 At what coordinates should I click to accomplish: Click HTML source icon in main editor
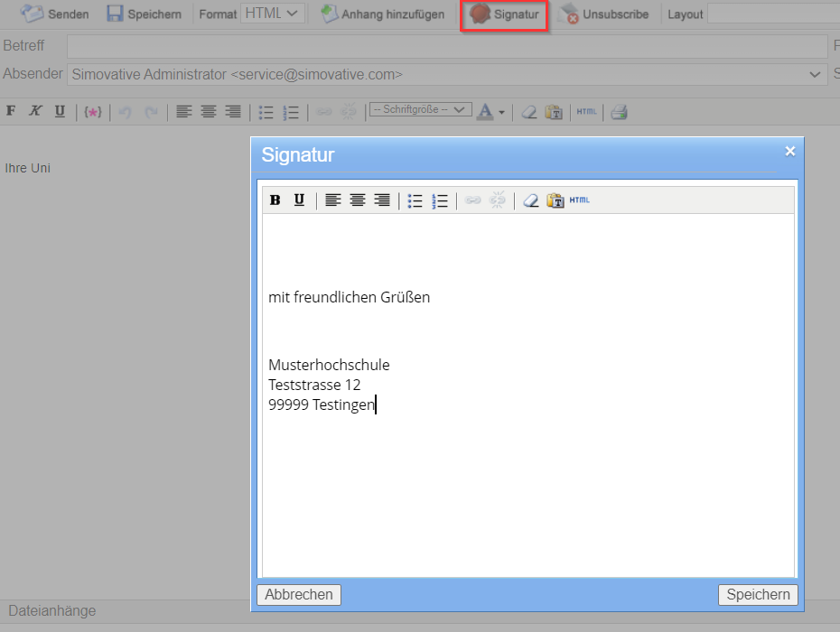coord(586,111)
